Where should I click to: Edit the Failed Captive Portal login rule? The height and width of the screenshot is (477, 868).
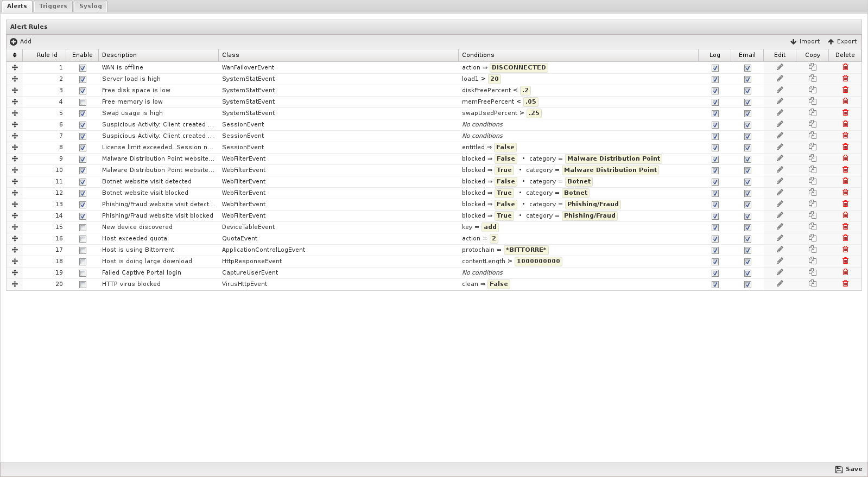(780, 272)
